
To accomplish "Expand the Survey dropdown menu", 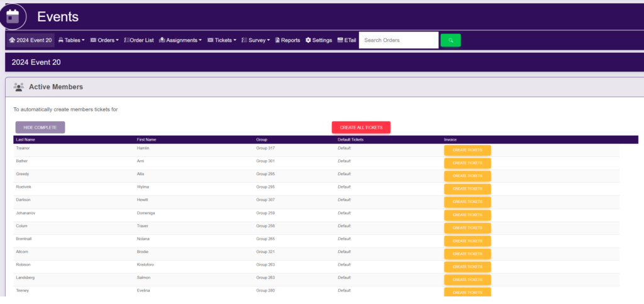I will click(256, 40).
